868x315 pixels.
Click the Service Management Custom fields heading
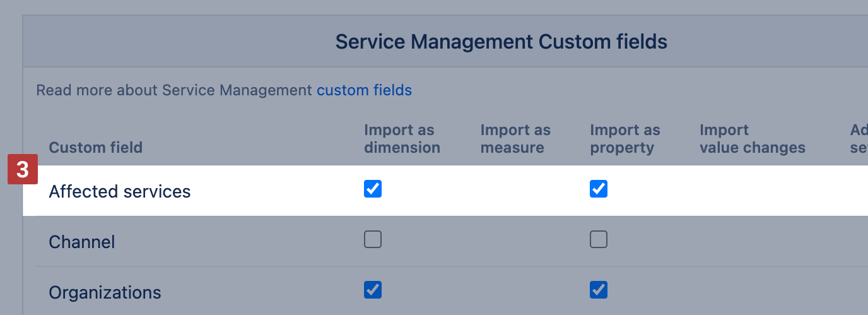[501, 42]
